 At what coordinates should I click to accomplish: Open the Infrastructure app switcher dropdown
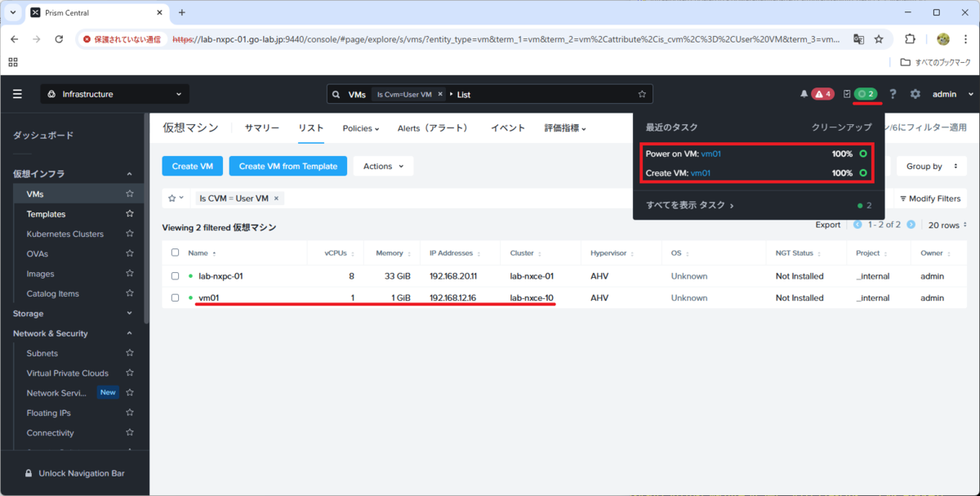tap(115, 94)
